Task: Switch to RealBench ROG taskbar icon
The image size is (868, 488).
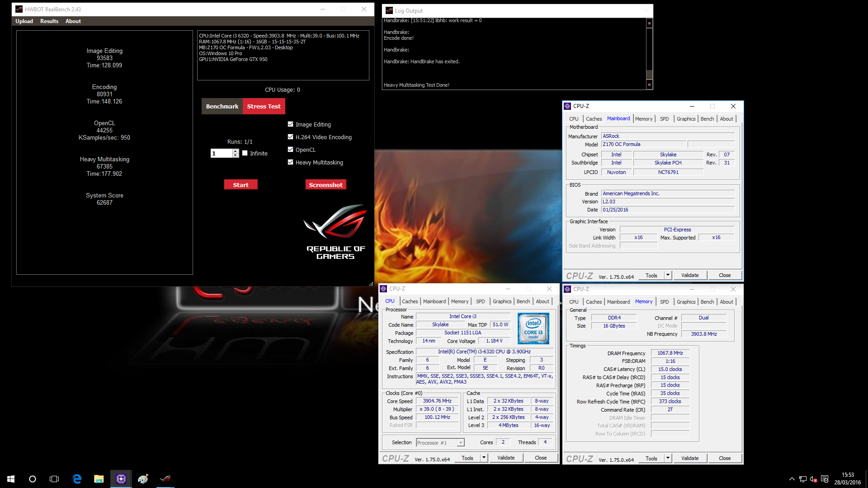Action: (165, 479)
